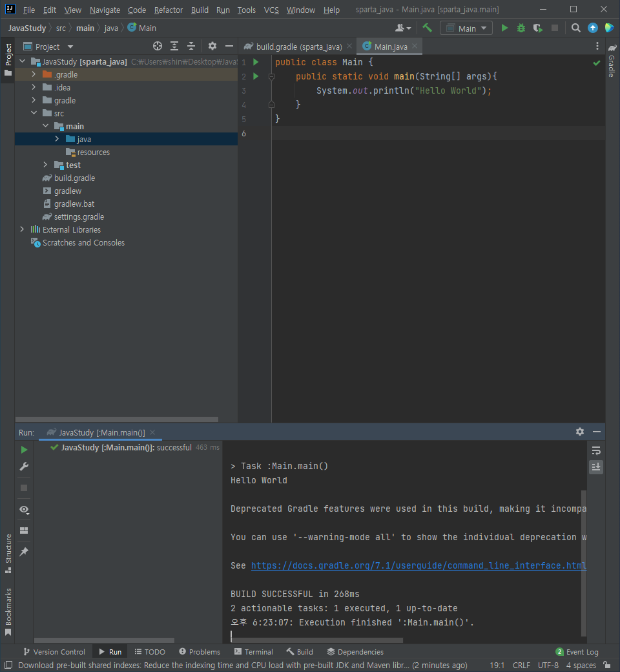The image size is (620, 672).
Task: Open the JetBrains Space colorful icon
Action: [x=609, y=28]
